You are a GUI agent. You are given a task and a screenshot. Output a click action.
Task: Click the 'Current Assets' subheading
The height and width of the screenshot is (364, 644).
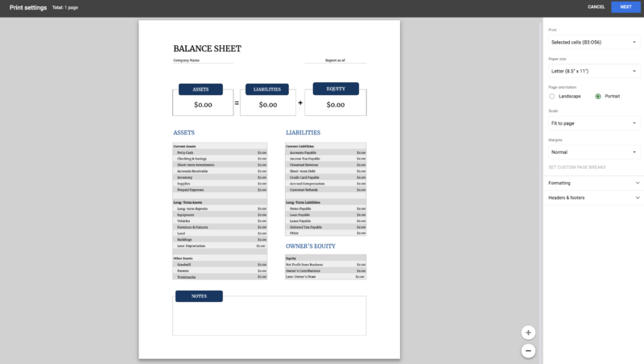click(x=184, y=147)
